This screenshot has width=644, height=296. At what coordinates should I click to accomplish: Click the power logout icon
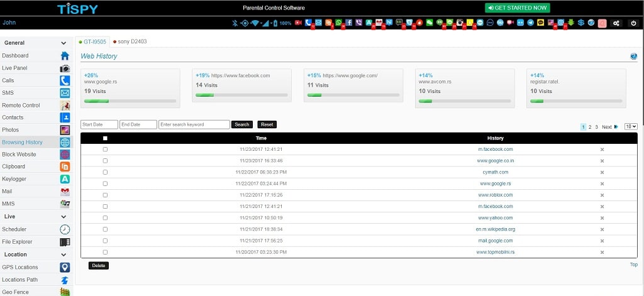(x=633, y=23)
